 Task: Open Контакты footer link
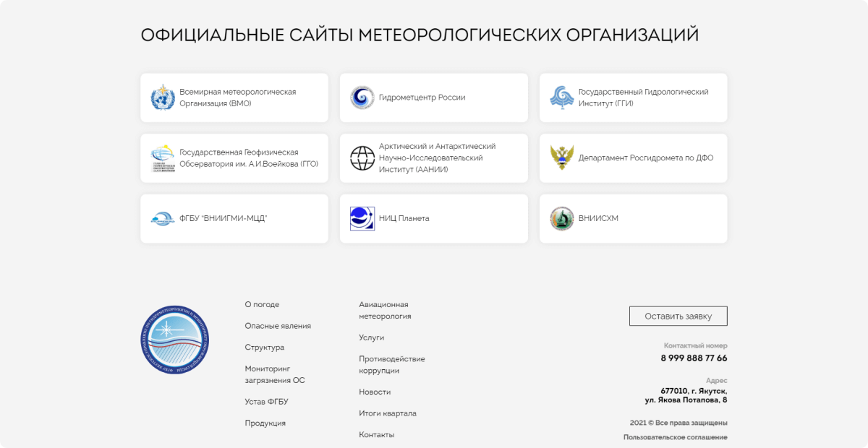tap(377, 435)
